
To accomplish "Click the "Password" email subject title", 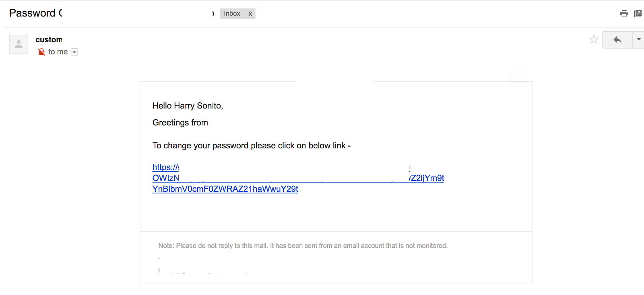I will (32, 13).
